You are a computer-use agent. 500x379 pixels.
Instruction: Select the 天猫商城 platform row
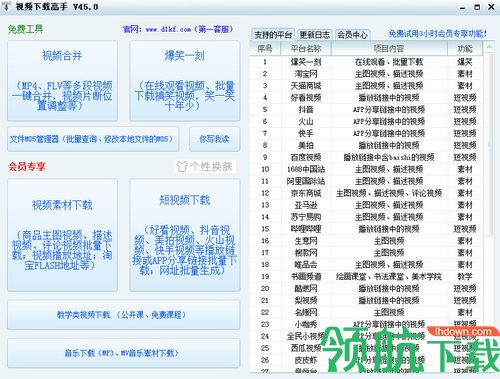366,86
